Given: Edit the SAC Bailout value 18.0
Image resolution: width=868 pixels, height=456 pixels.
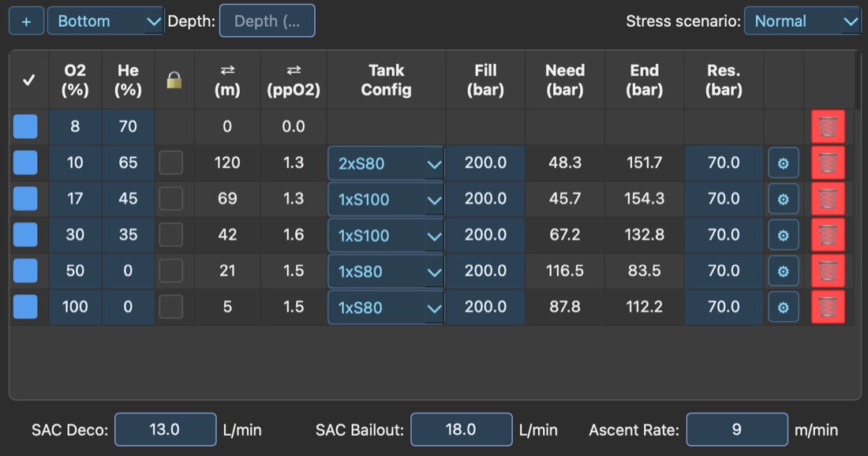Looking at the screenshot, I should 462,429.
